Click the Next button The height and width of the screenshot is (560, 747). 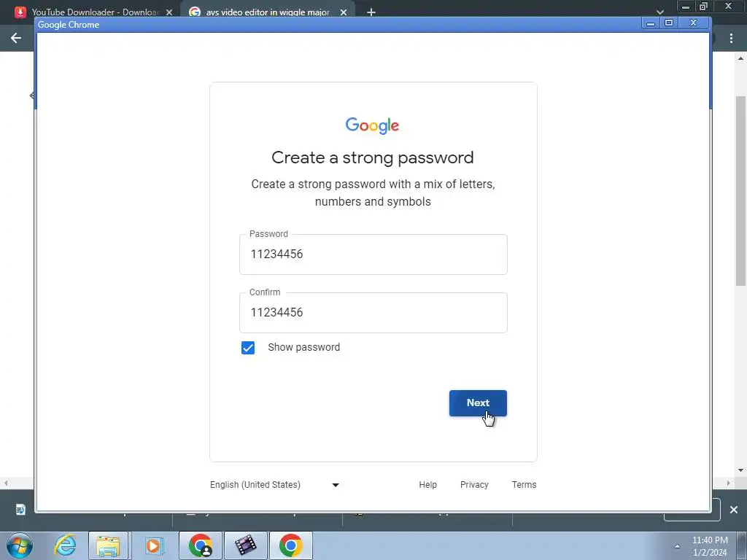478,402
